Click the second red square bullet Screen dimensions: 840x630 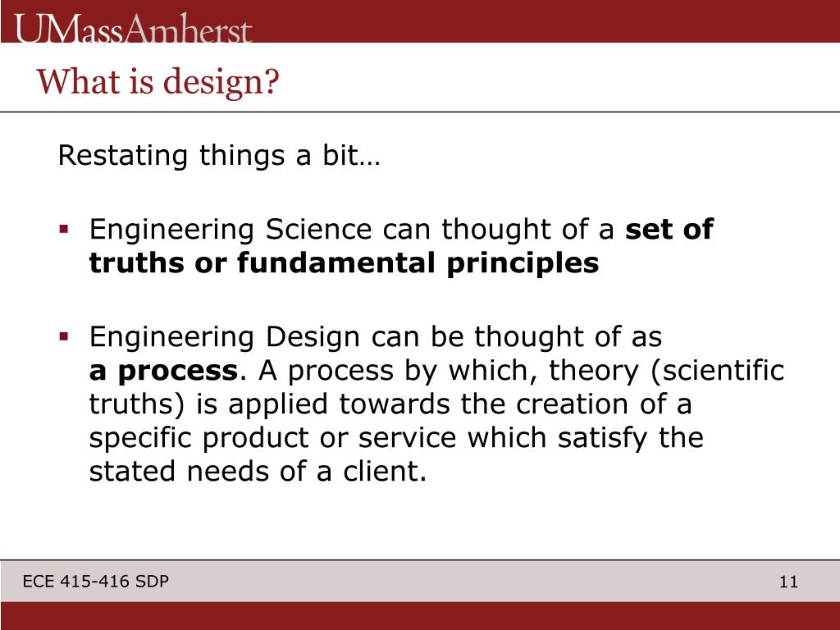point(64,337)
